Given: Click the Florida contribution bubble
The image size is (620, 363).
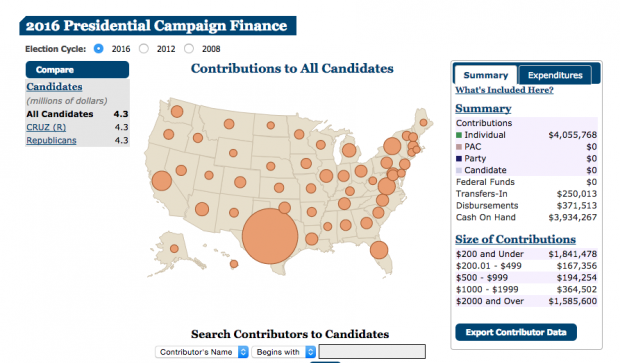Looking at the screenshot, I should pos(379,250).
